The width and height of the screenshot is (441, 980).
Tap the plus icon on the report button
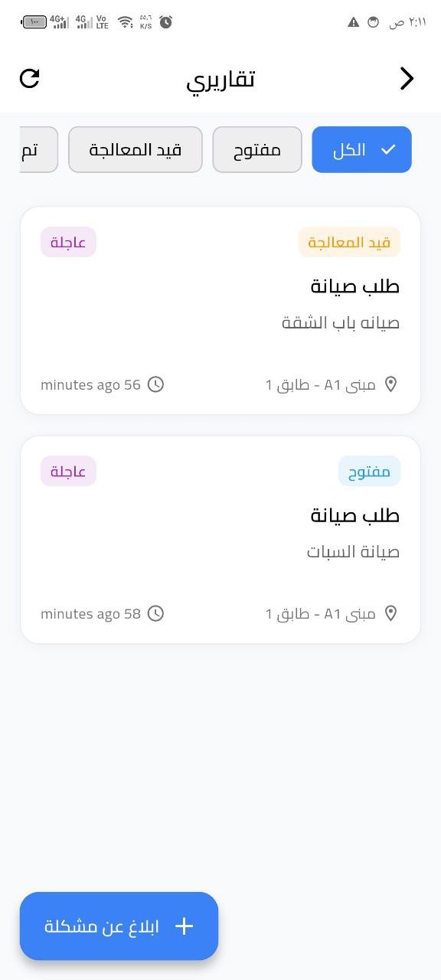click(x=184, y=926)
